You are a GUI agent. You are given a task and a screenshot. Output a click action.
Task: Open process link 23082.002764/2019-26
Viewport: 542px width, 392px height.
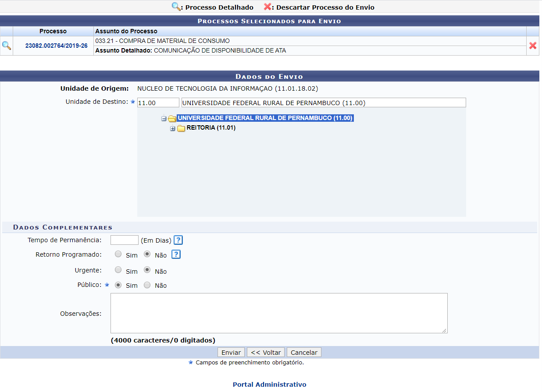coord(56,46)
